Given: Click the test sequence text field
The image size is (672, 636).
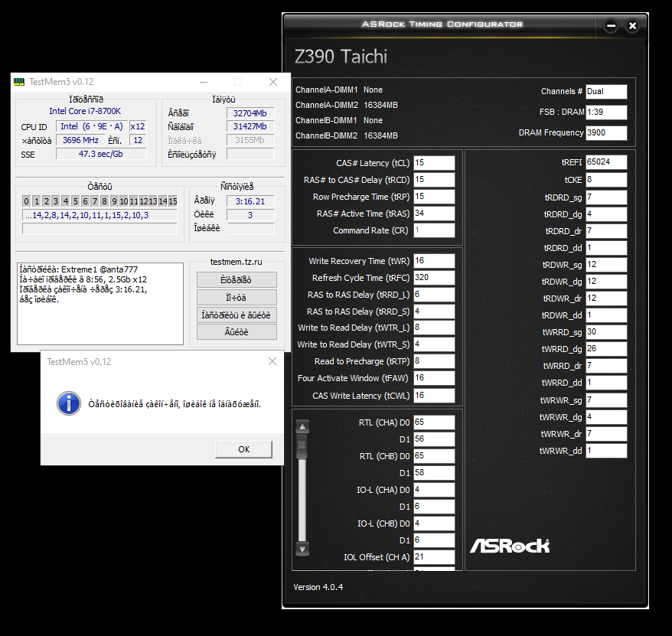Looking at the screenshot, I should (x=99, y=215).
